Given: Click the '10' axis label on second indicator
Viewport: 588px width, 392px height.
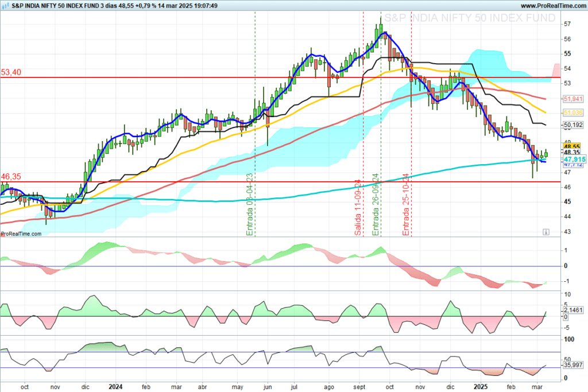Looking at the screenshot, I should 567,294.
